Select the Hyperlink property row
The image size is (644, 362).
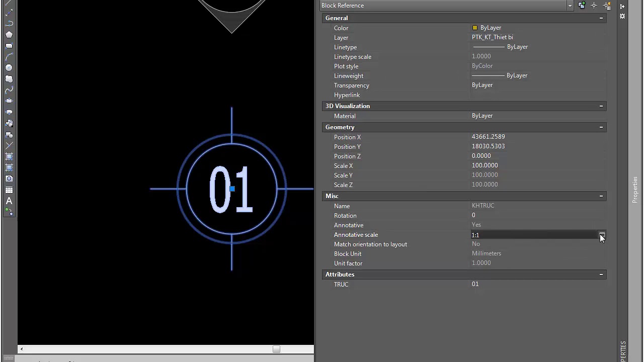tap(464, 95)
